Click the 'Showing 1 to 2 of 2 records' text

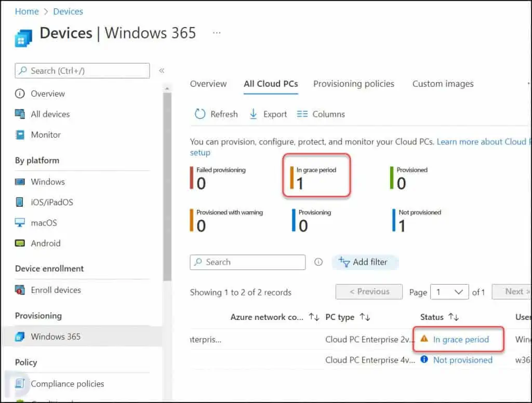click(241, 292)
